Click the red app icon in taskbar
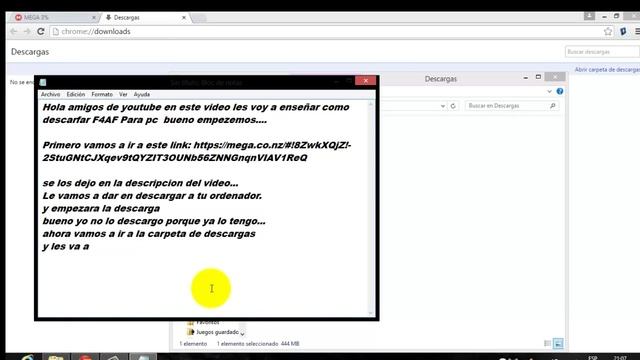 (x=85, y=358)
